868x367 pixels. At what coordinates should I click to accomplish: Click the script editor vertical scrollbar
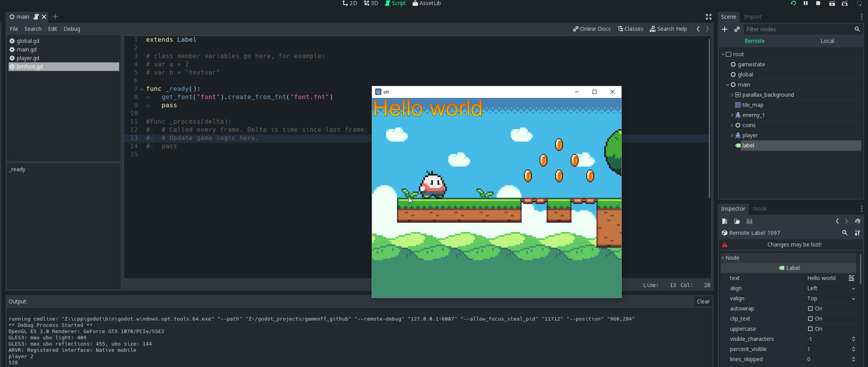coord(709,118)
